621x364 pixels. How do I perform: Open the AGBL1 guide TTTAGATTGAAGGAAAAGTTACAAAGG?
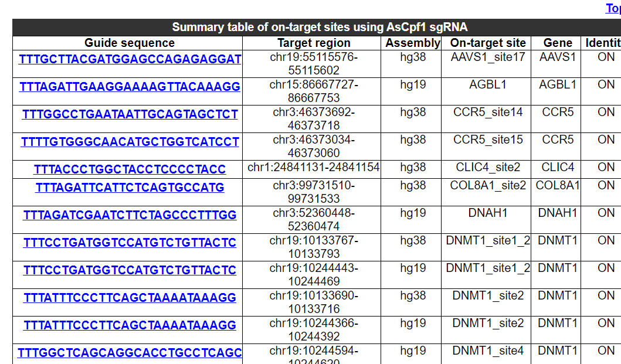(130, 87)
